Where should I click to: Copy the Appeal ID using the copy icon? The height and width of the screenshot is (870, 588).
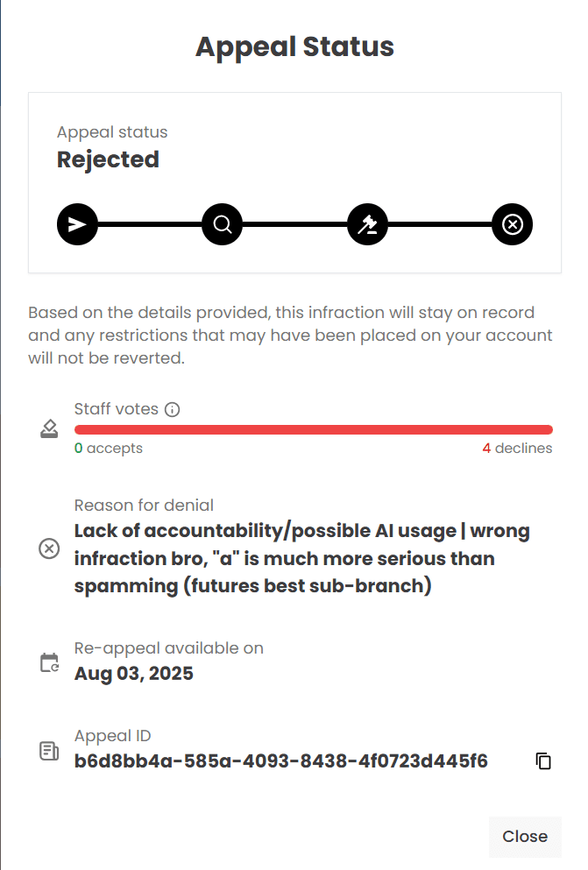click(543, 760)
